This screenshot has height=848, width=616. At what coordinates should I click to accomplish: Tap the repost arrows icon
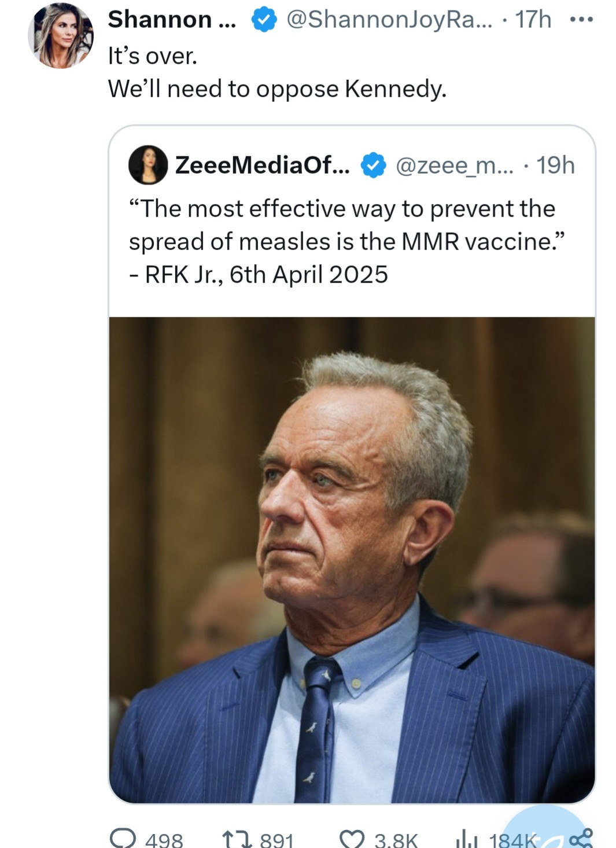pyautogui.click(x=237, y=838)
